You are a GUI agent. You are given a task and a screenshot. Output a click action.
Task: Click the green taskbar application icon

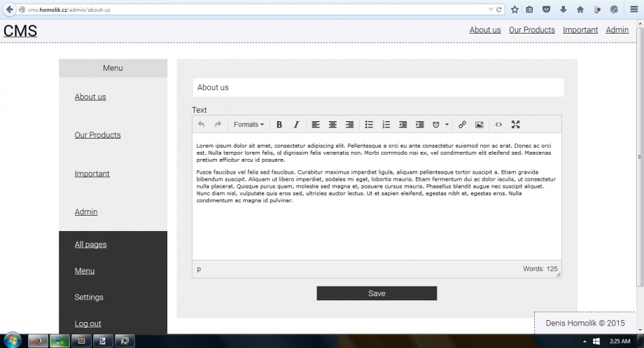pyautogui.click(x=59, y=341)
